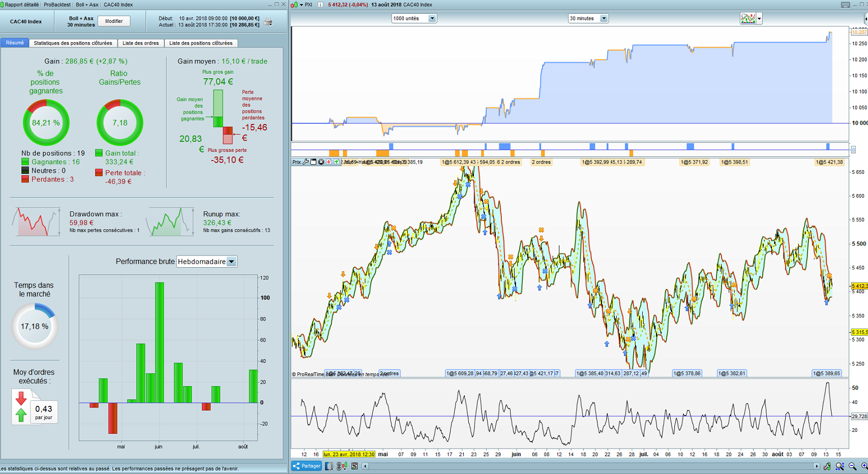868x474 pixels.
Task: Open the 30 minutes timeframe dropdown
Action: click(588, 18)
